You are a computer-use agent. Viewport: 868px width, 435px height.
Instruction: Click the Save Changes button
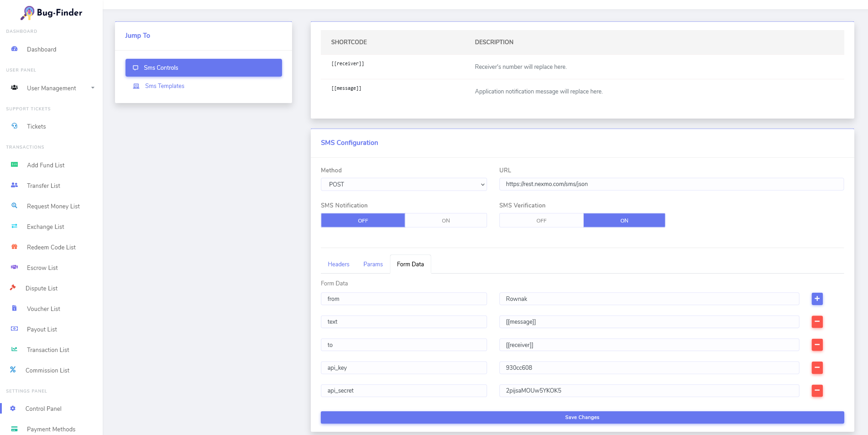point(582,417)
